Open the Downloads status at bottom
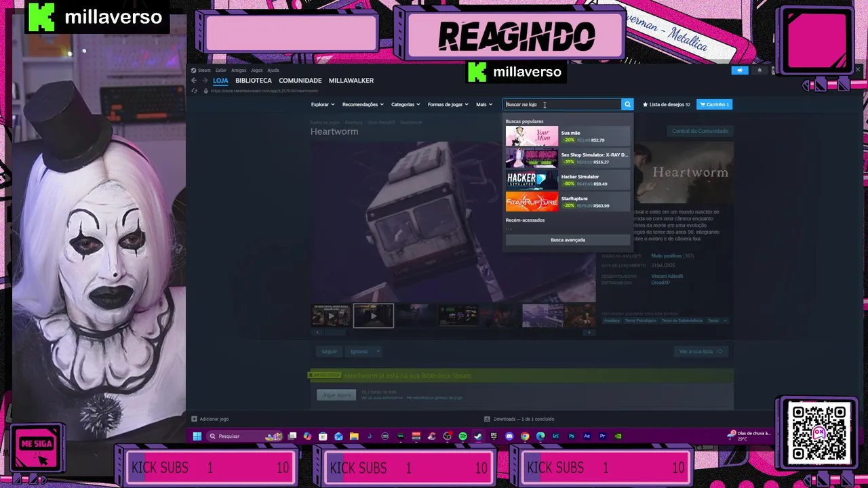 [x=519, y=419]
